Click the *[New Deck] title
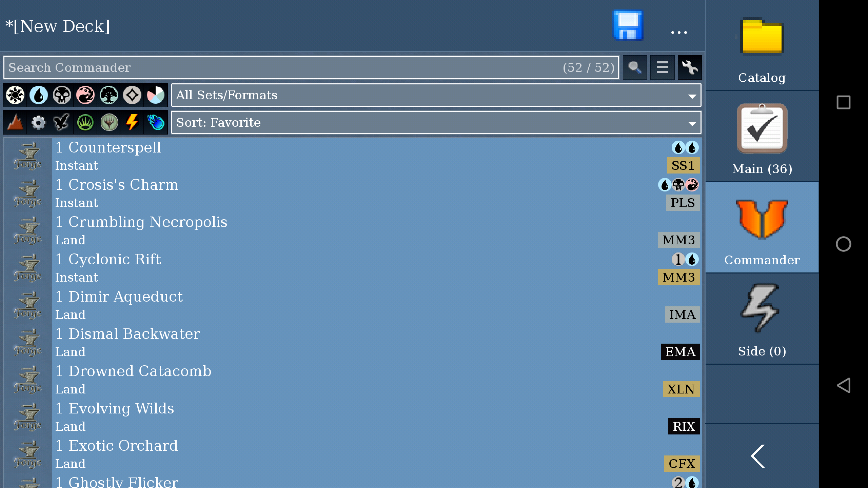The width and height of the screenshot is (868, 488). point(58,26)
